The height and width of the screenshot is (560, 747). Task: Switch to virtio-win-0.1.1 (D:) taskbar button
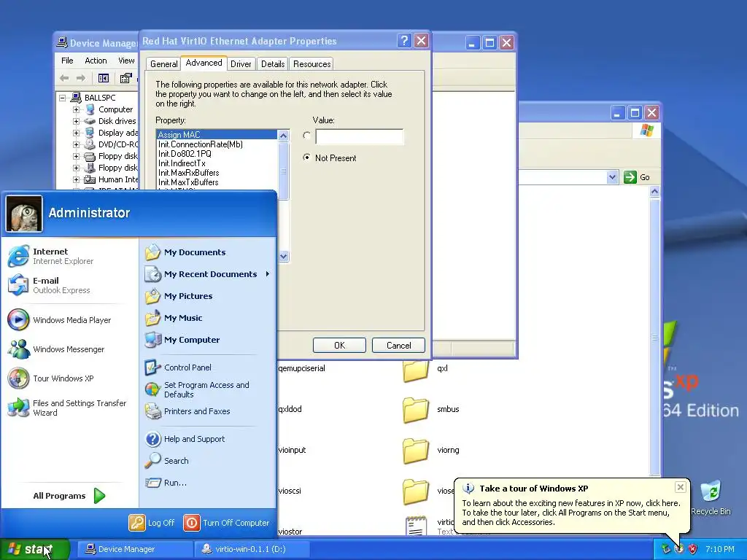[252, 549]
